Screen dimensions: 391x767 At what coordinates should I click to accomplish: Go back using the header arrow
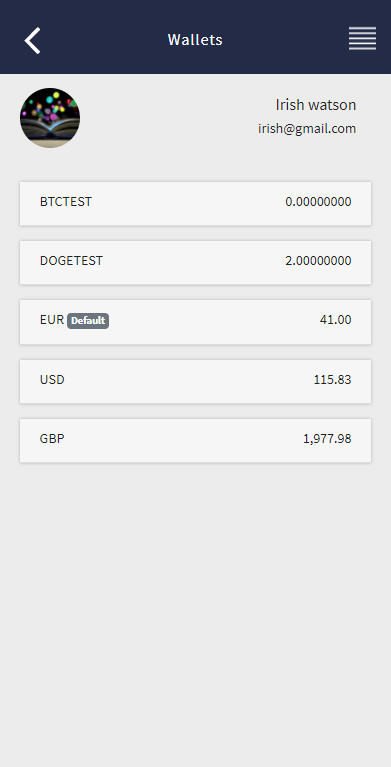[x=32, y=40]
